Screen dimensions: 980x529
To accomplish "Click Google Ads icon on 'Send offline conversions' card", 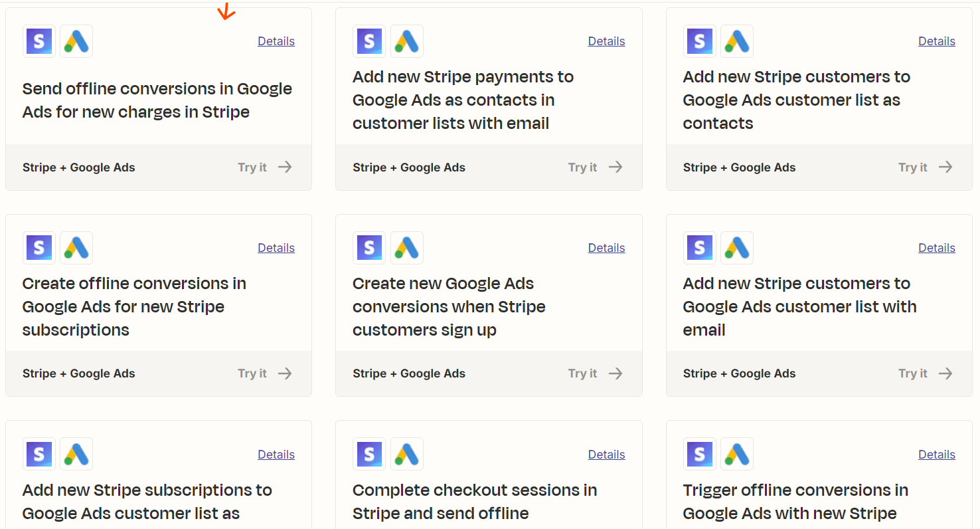I will (x=76, y=41).
